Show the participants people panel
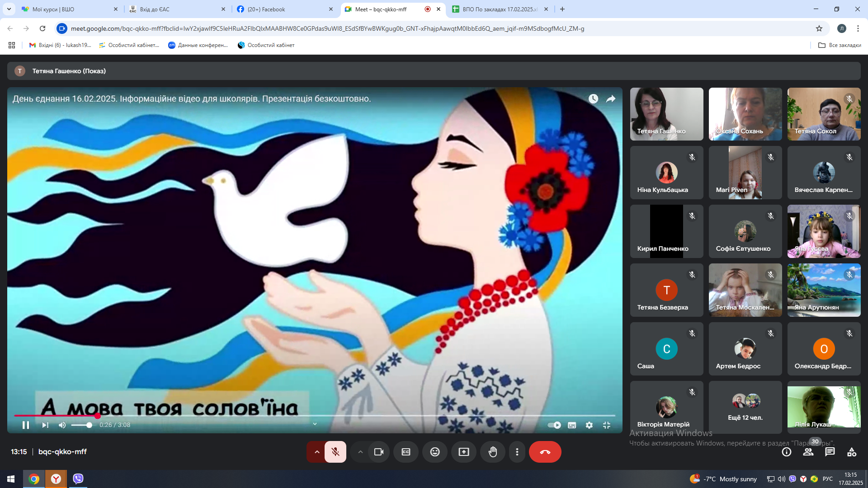The height and width of the screenshot is (488, 868). pyautogui.click(x=808, y=452)
